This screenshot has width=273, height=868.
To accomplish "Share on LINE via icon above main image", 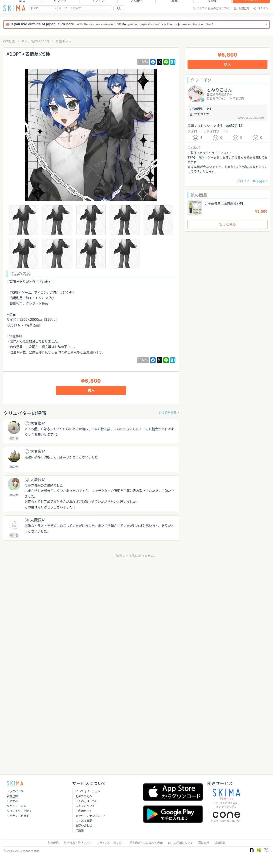I will [x=166, y=62].
